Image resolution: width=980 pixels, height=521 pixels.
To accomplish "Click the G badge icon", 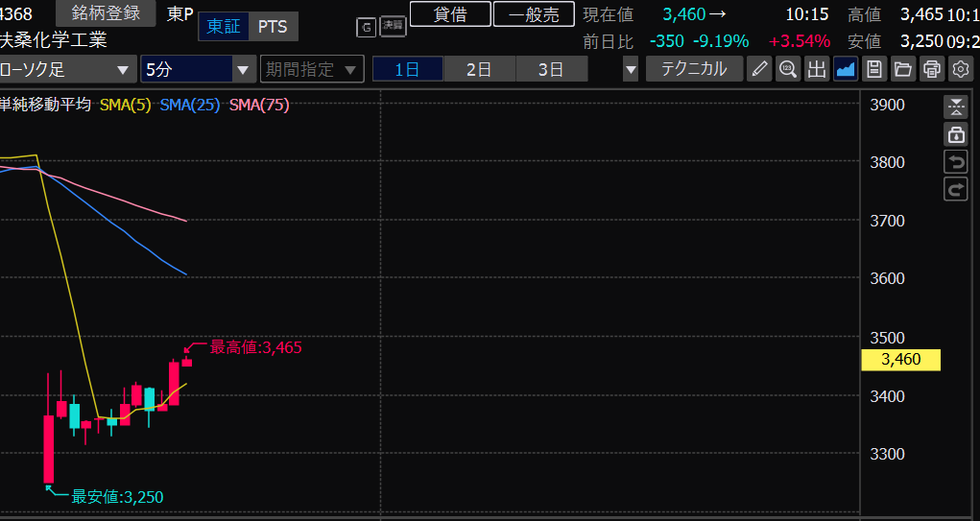I will pyautogui.click(x=367, y=27).
